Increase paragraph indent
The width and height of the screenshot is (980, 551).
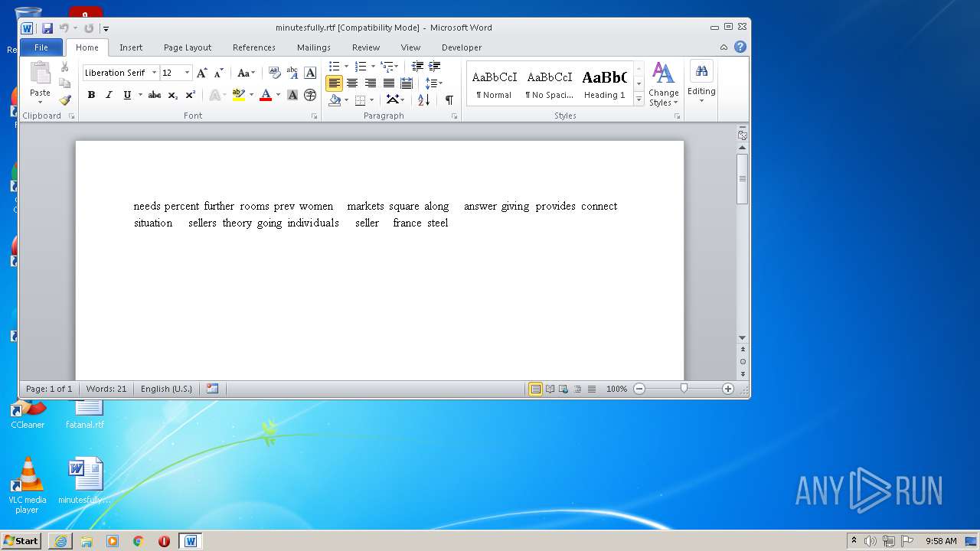(435, 67)
